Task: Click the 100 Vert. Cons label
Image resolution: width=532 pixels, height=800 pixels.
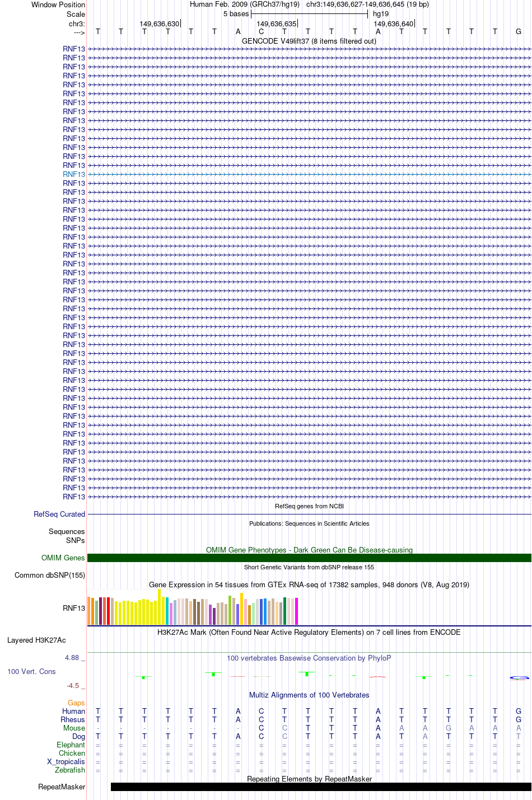Action: click(x=31, y=672)
